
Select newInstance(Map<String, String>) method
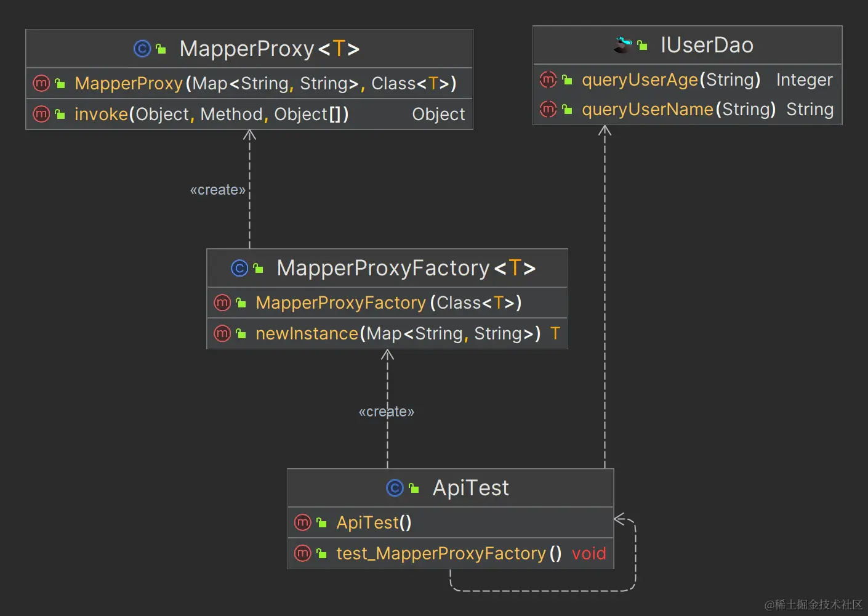(398, 333)
